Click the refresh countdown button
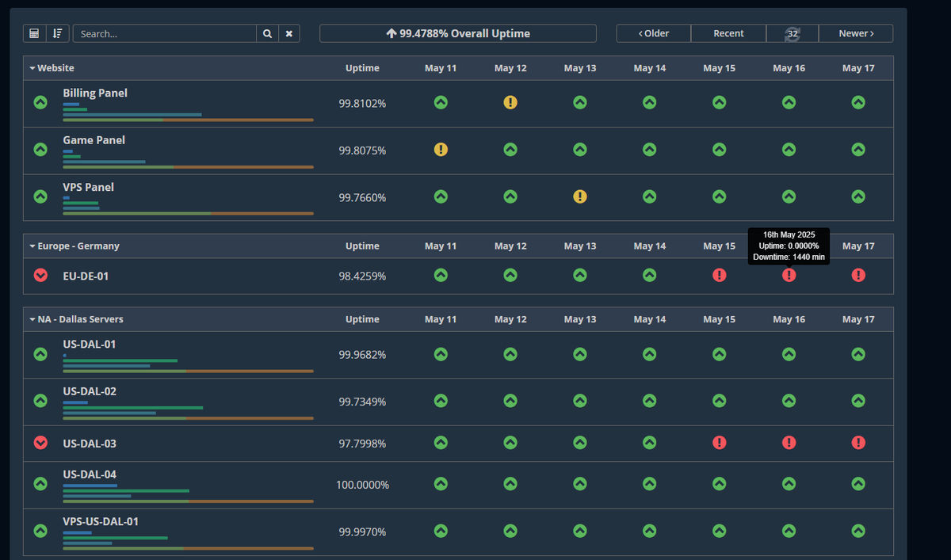The image size is (951, 560). 792,33
